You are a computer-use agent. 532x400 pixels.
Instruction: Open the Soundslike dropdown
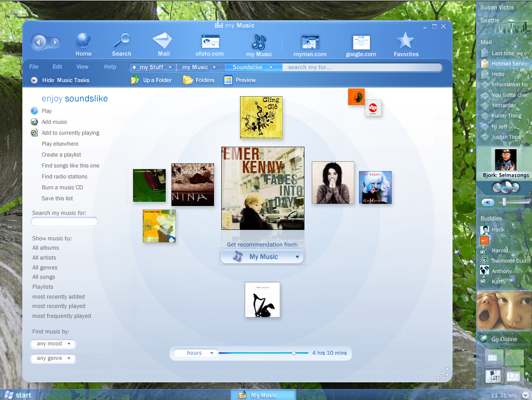point(253,67)
